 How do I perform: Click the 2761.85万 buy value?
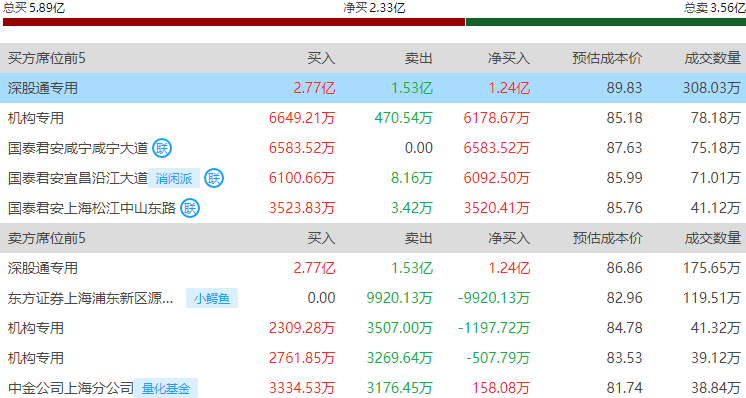click(302, 358)
